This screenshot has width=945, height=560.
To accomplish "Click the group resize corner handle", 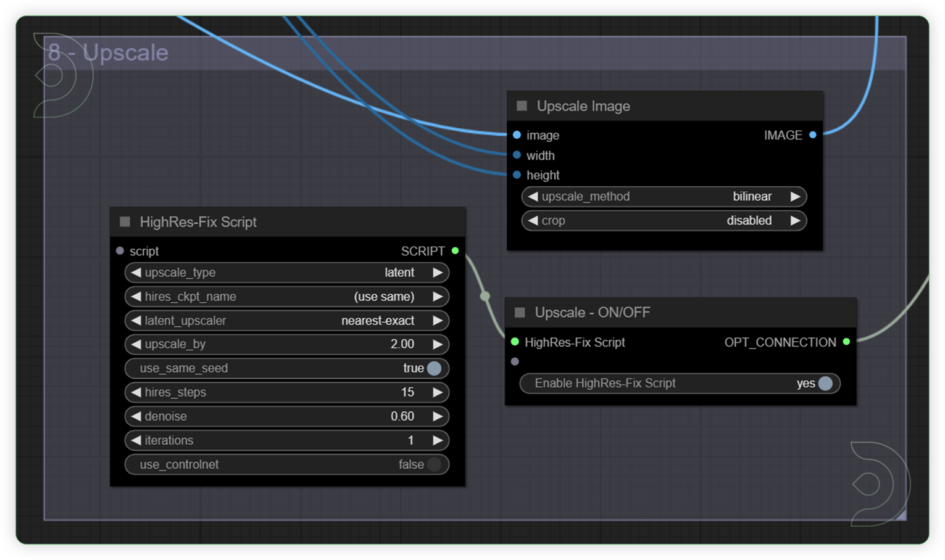I will click(x=901, y=515).
